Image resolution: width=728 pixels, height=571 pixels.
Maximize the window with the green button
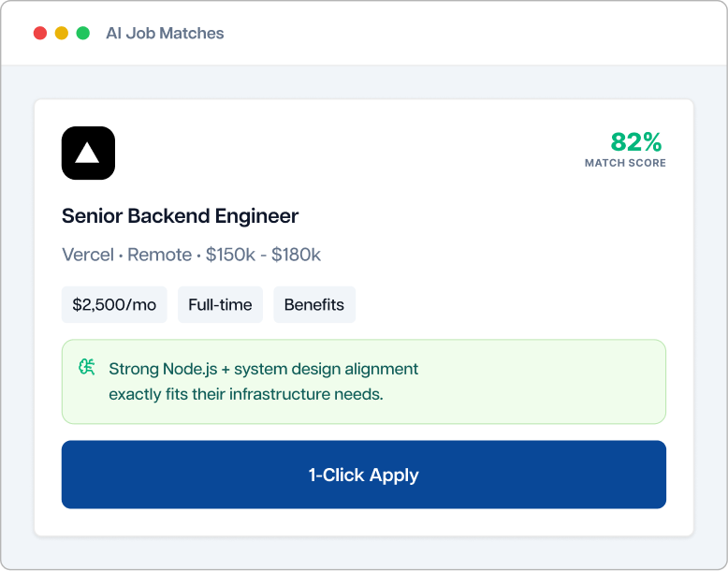pos(83,34)
